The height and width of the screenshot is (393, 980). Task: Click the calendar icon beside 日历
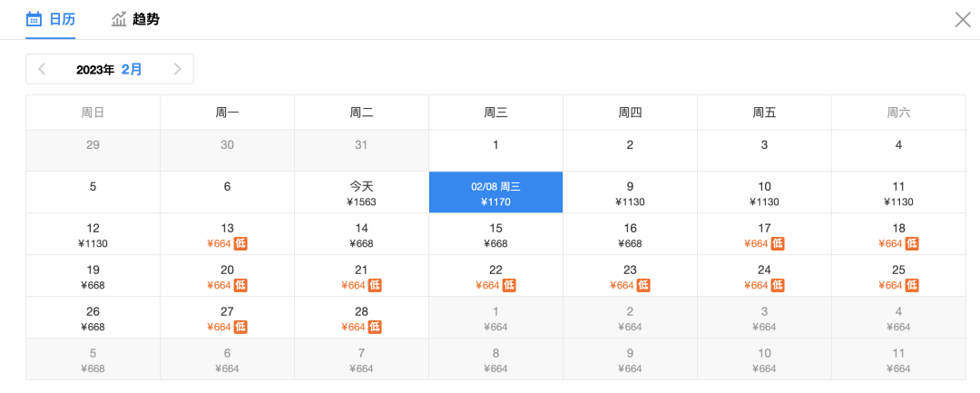click(34, 19)
